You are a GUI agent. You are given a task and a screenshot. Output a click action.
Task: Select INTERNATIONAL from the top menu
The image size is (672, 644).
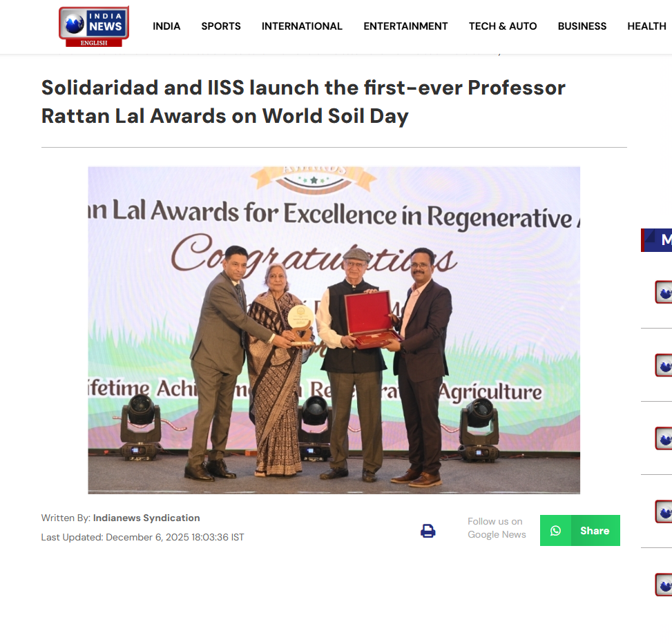pos(302,26)
